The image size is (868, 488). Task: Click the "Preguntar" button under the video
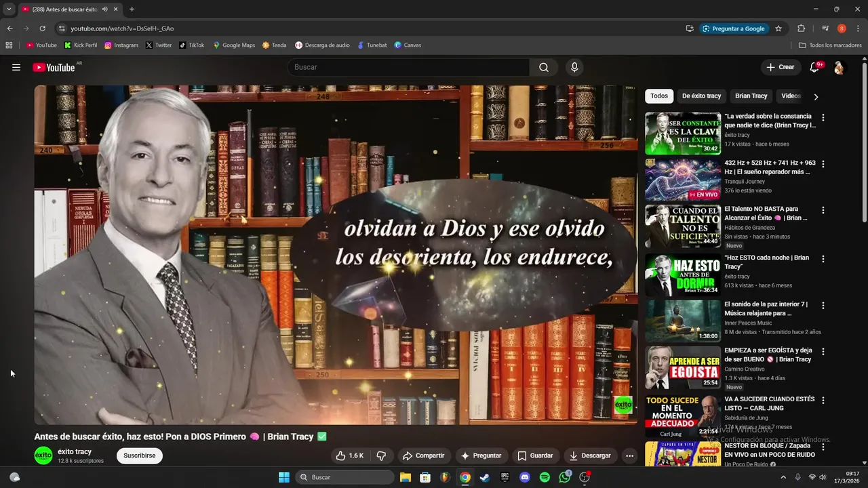point(481,455)
